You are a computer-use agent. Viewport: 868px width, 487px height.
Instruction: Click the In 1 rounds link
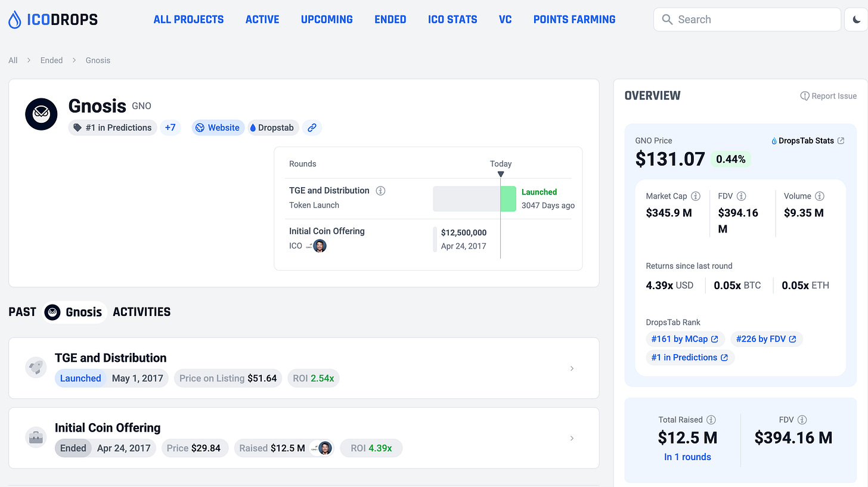pos(687,457)
